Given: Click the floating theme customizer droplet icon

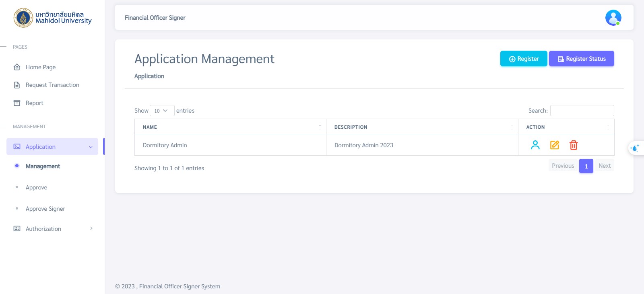Looking at the screenshot, I should point(635,148).
